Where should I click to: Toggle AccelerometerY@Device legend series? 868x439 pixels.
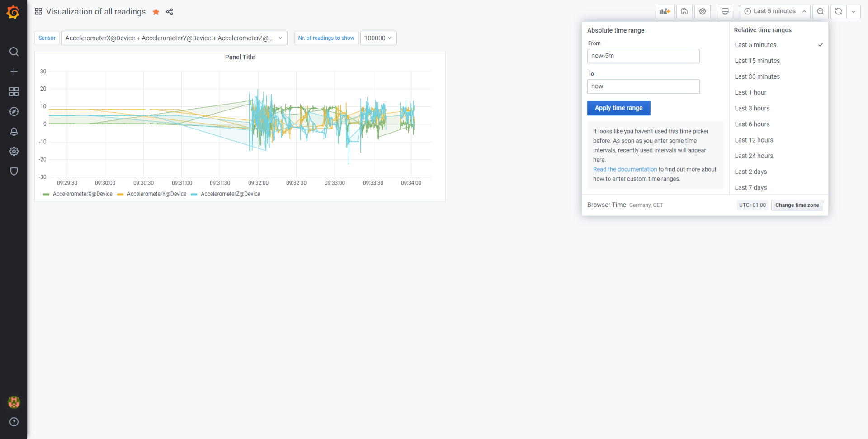tap(156, 194)
